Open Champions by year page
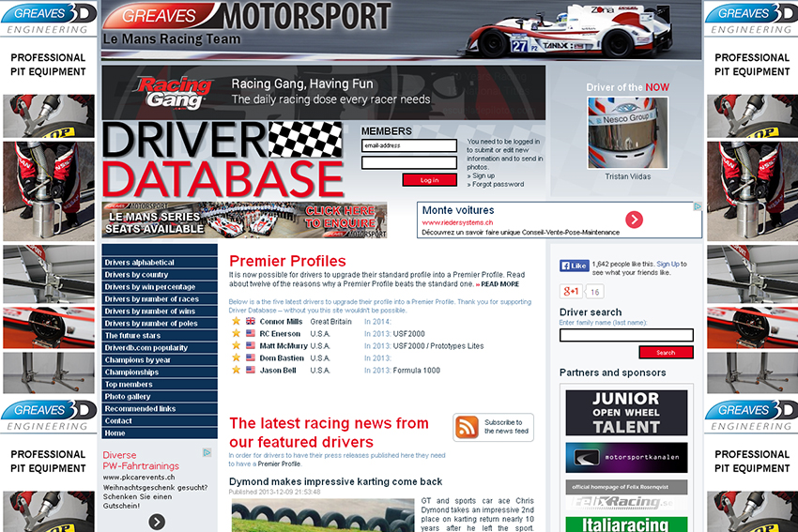 [160, 360]
